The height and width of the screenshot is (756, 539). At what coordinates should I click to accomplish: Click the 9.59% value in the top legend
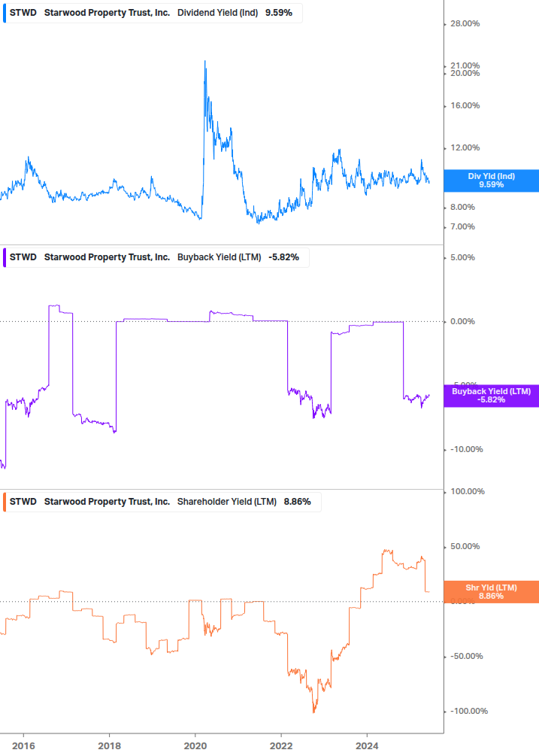pos(279,13)
